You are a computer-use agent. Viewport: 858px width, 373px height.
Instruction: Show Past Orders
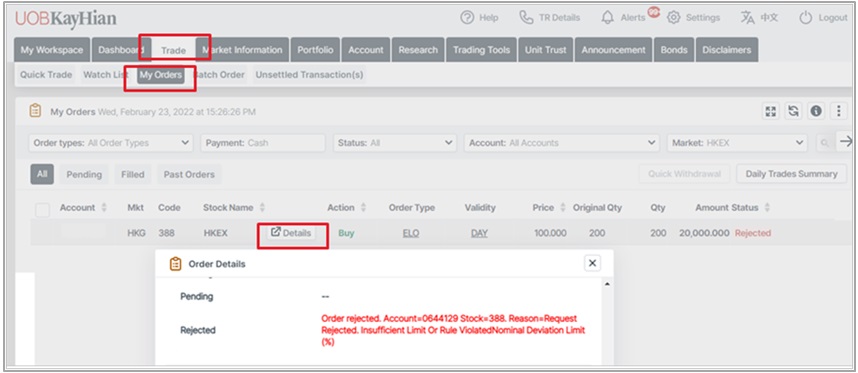[189, 174]
